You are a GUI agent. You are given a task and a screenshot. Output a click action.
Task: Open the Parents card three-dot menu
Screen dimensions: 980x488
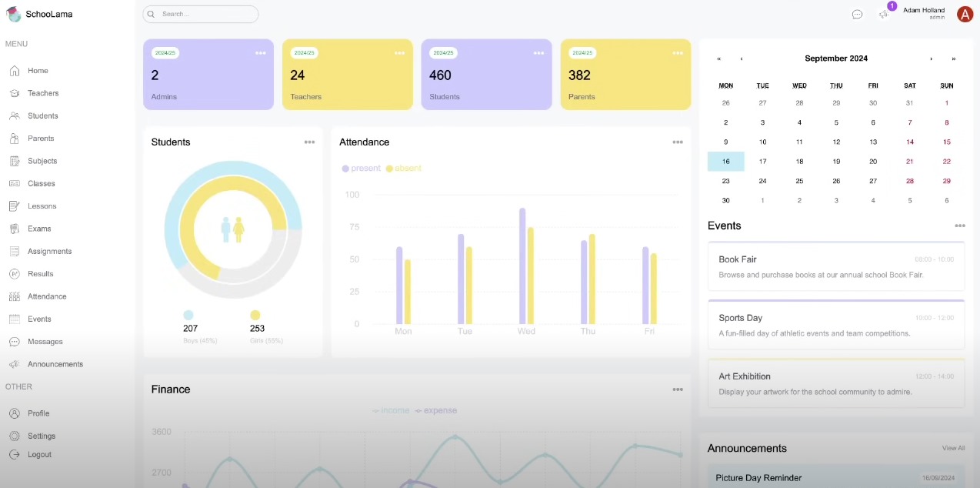pos(678,53)
